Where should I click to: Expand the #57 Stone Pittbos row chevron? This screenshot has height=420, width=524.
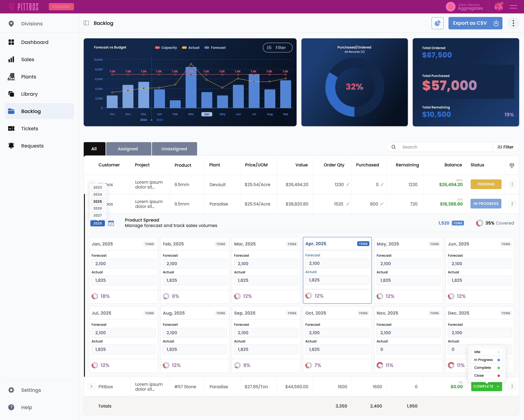click(x=91, y=387)
